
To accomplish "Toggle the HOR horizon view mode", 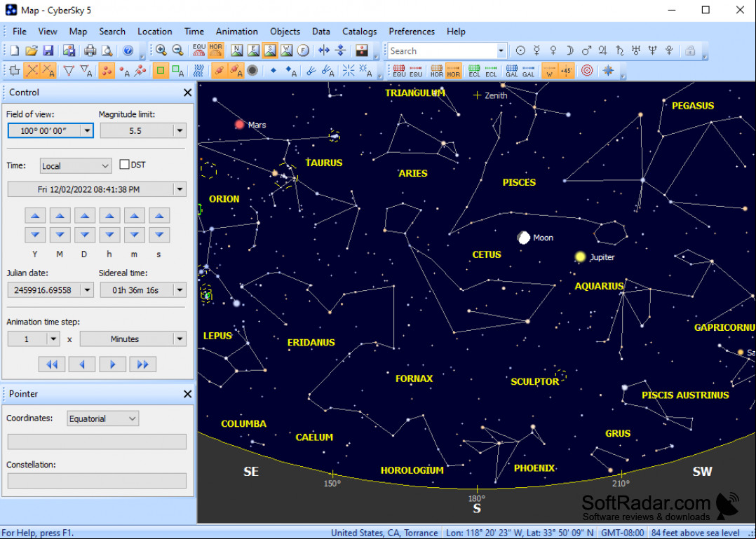I will 215,50.
